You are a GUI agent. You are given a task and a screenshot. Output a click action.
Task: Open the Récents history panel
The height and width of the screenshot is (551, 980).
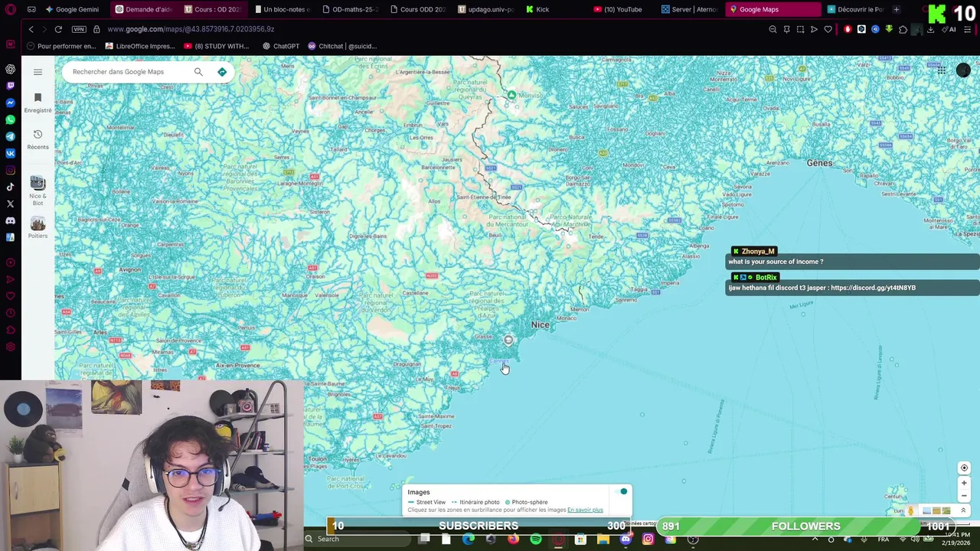38,139
